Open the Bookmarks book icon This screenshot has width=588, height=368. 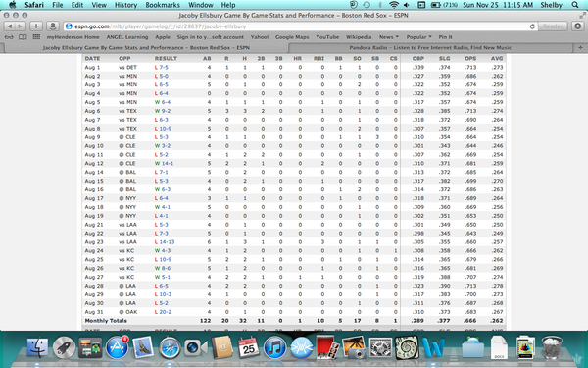(23, 37)
